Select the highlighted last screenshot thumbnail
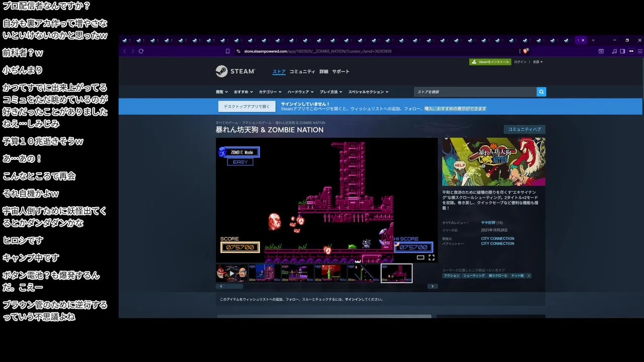Image resolution: width=644 pixels, height=362 pixels. click(396, 273)
